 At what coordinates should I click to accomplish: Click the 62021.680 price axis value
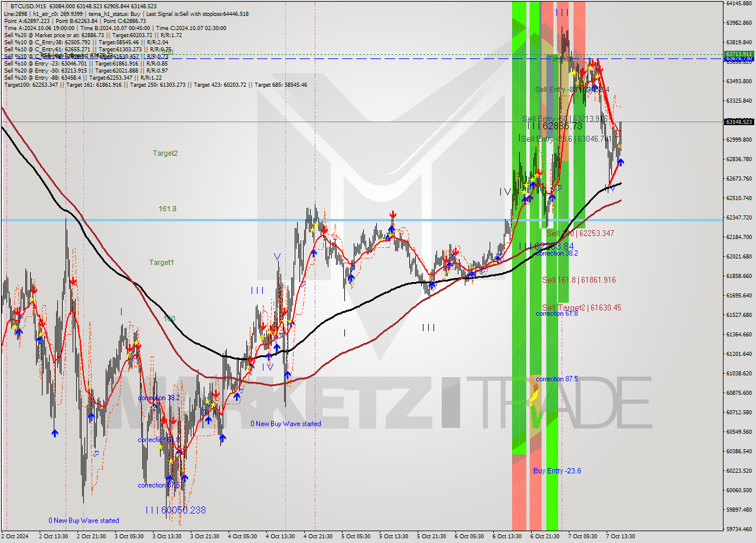[739, 257]
